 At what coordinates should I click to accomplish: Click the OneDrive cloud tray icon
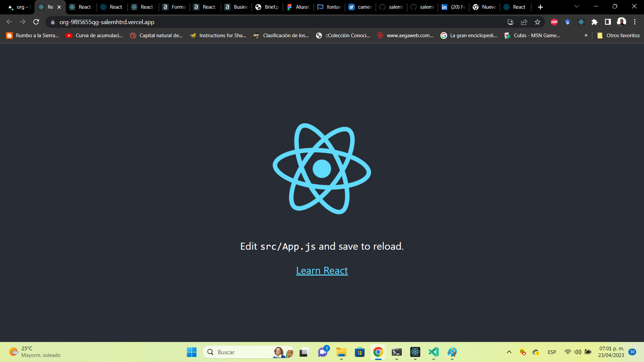[536, 352]
